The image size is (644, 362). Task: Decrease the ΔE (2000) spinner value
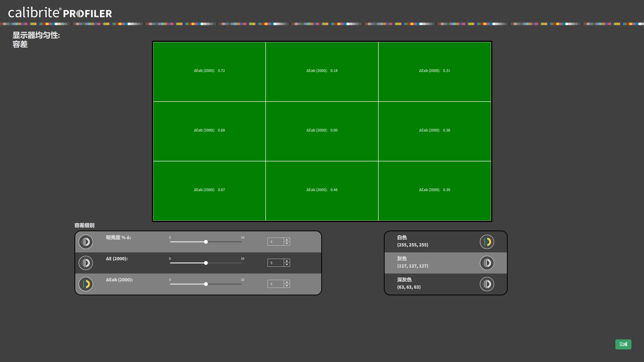(287, 265)
